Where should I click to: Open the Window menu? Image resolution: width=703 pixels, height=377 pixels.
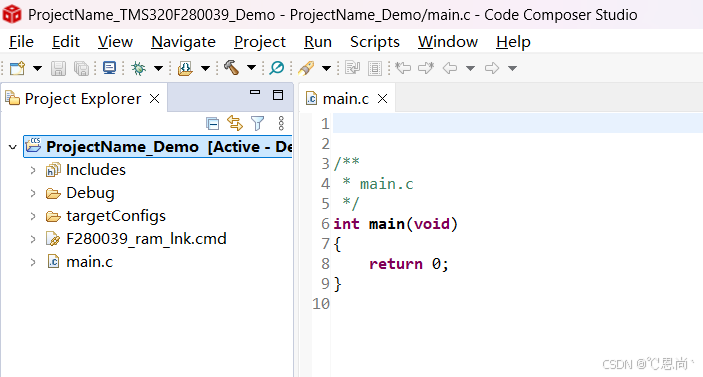448,42
